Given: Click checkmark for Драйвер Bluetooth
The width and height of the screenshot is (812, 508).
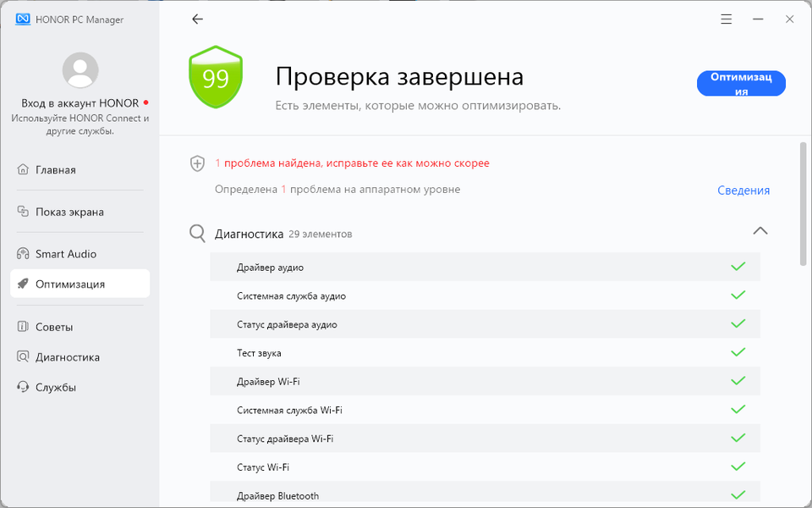Looking at the screenshot, I should (x=738, y=494).
